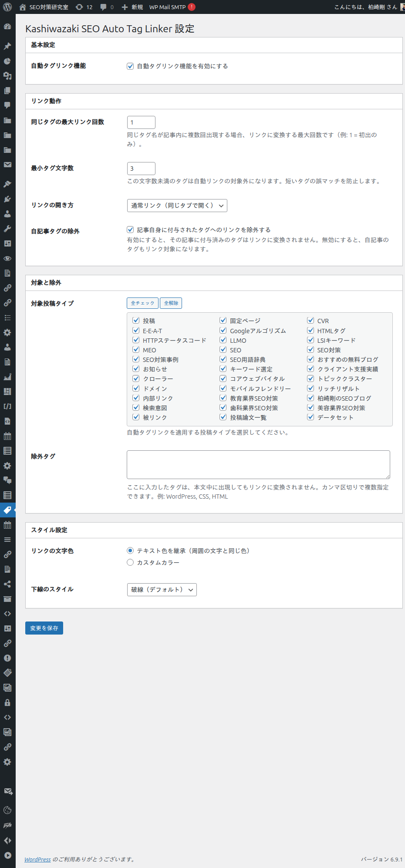Image resolution: width=405 pixels, height=868 pixels.
Task: Open the リンクの開き方 dropdown
Action: (177, 206)
